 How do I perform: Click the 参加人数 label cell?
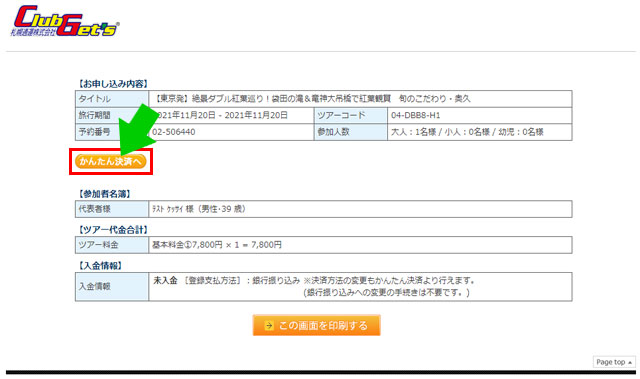tap(351, 132)
